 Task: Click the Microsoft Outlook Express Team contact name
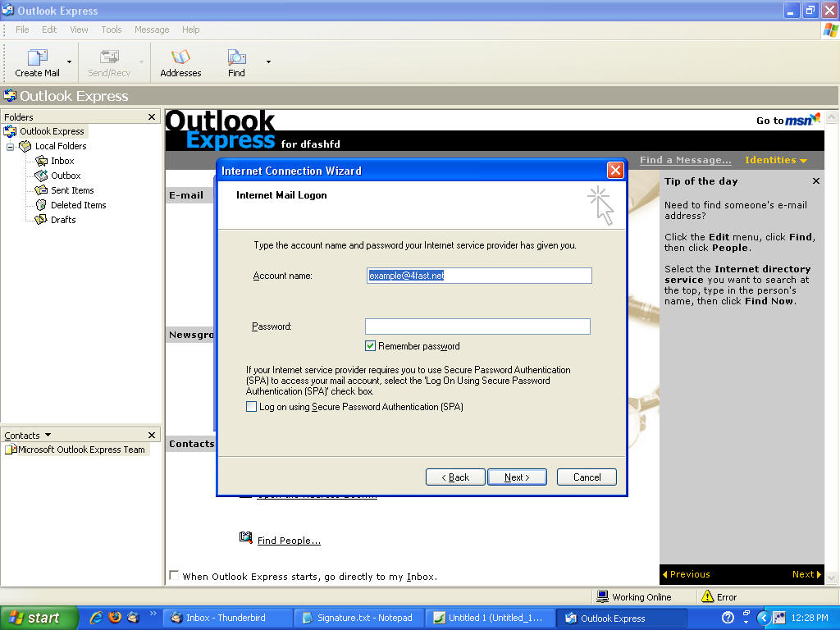coord(81,450)
